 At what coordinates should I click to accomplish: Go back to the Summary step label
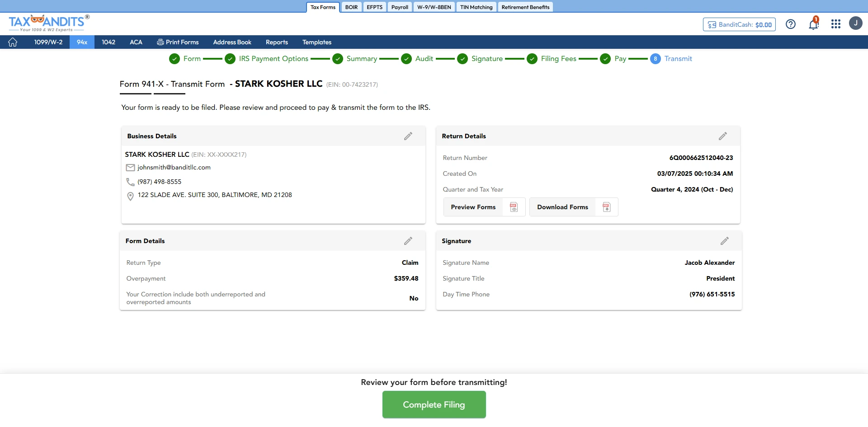point(362,59)
